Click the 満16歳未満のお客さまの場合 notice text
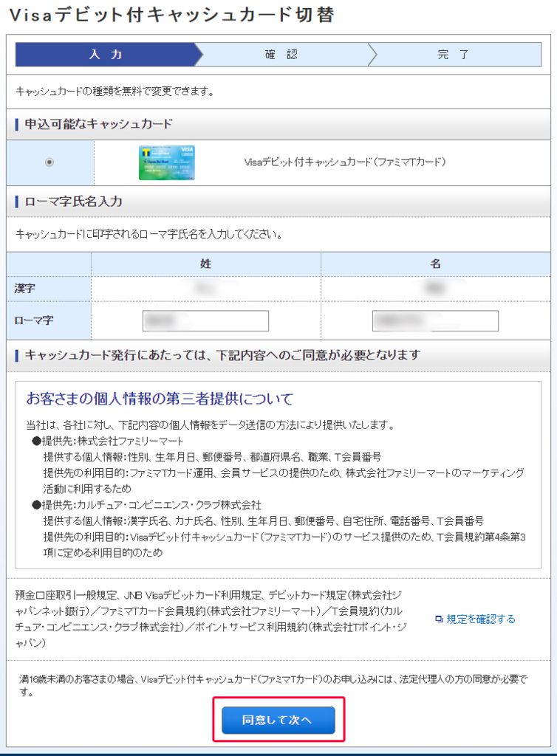The image size is (557, 756). [x=273, y=686]
